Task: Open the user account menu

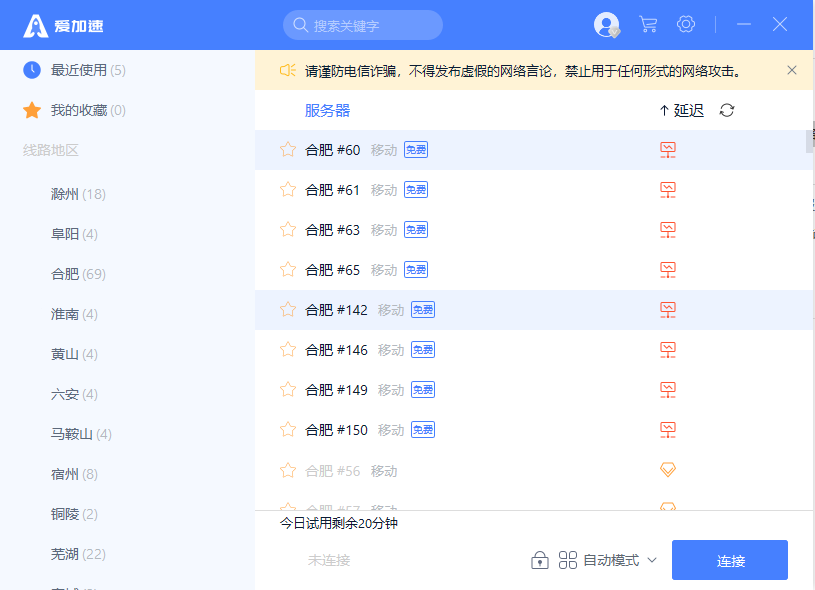Action: click(606, 24)
